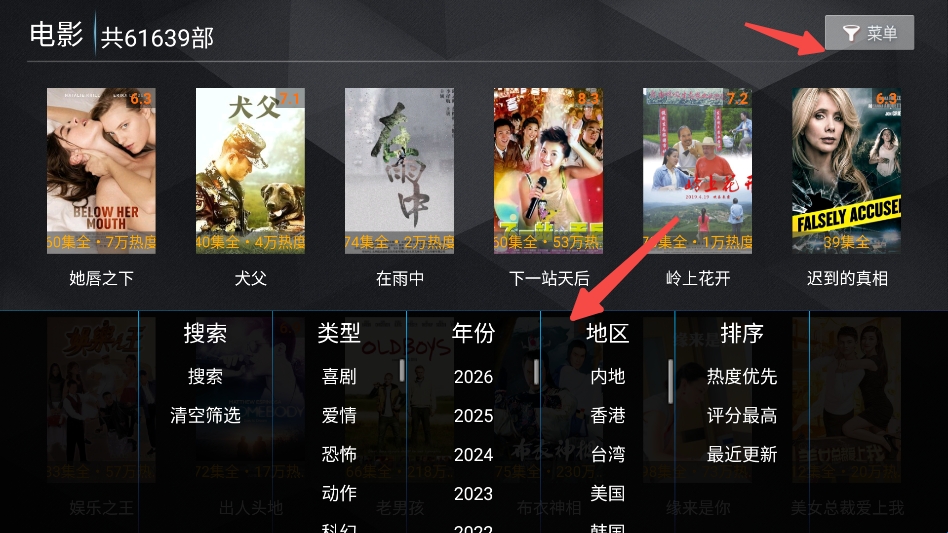Open the 迟到的真相 movie poster
The width and height of the screenshot is (948, 533).
pyautogui.click(x=846, y=171)
